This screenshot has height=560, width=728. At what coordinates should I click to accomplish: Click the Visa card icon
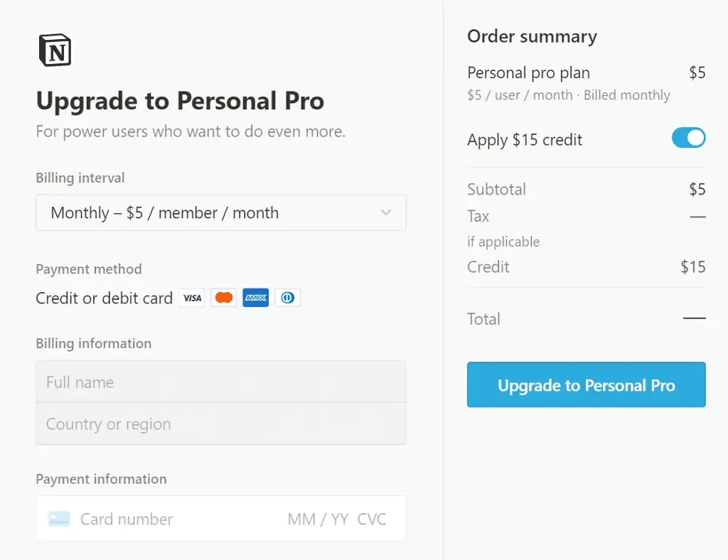tap(192, 298)
